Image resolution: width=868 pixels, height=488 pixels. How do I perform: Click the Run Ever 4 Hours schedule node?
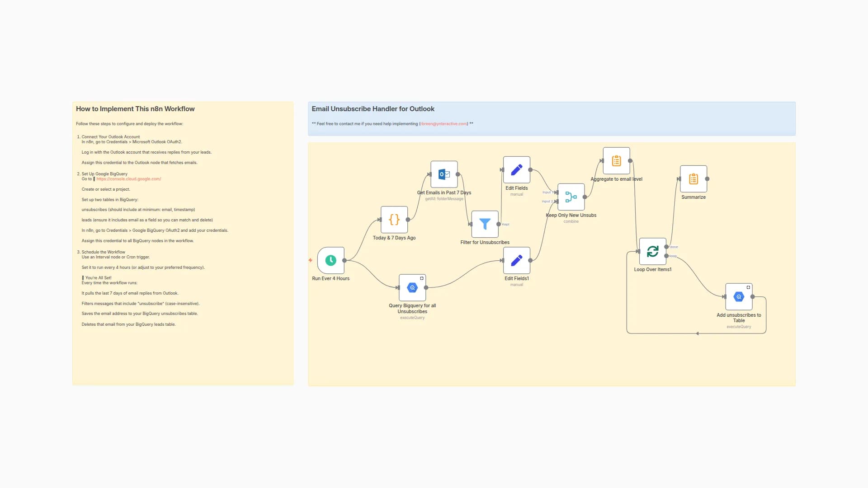330,260
